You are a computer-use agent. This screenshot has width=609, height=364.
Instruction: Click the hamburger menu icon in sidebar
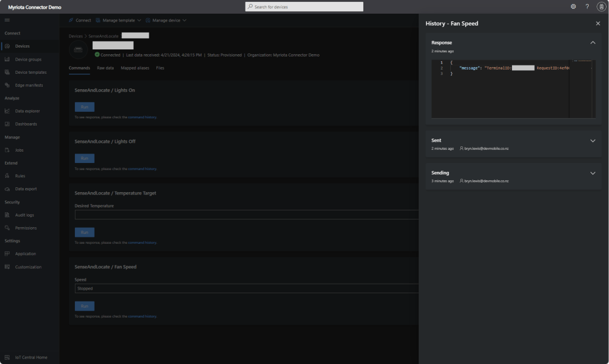tap(7, 20)
